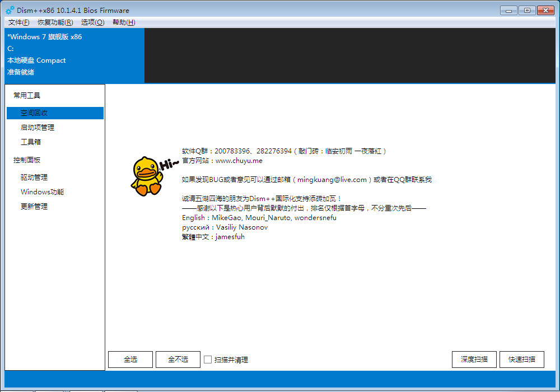
Task: Click the 全不选 button
Action: 178,360
